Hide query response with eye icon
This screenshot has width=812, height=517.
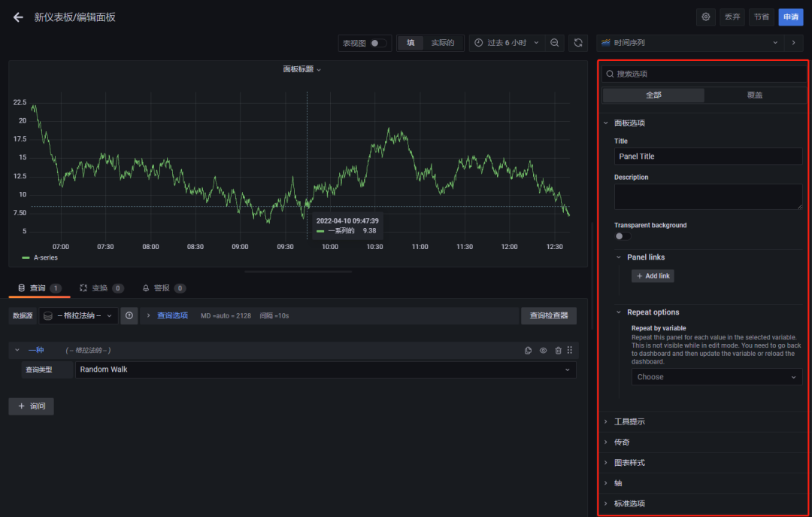coord(543,350)
